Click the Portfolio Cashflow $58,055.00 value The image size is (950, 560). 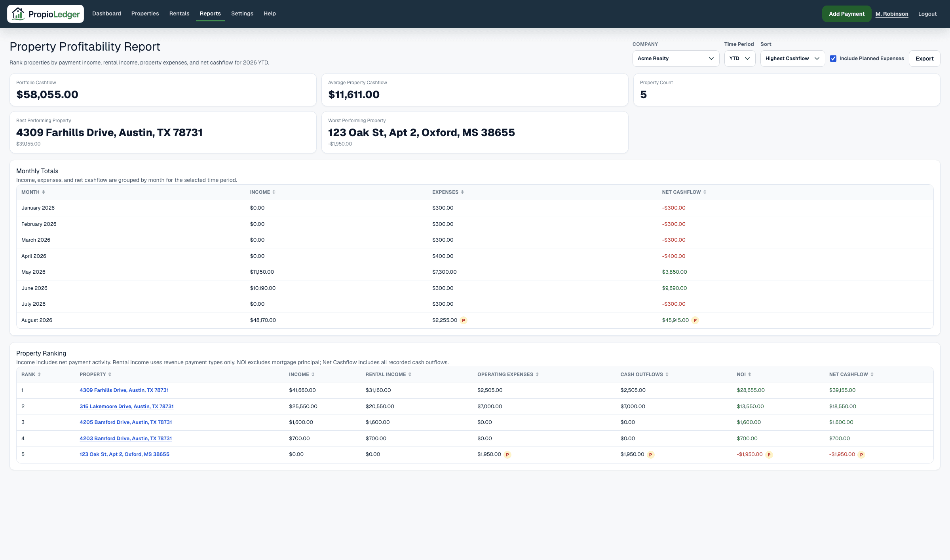[47, 95]
